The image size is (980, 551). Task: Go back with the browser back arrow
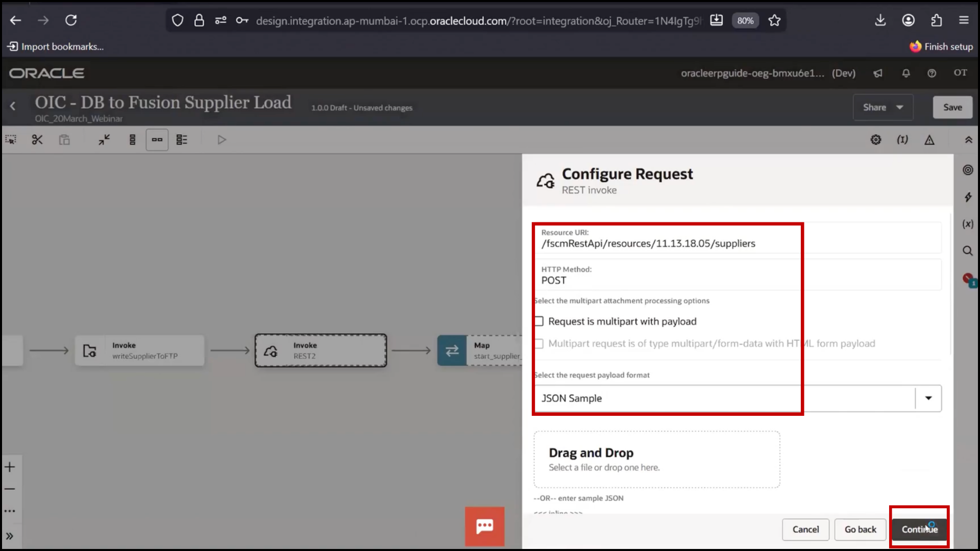(x=16, y=20)
